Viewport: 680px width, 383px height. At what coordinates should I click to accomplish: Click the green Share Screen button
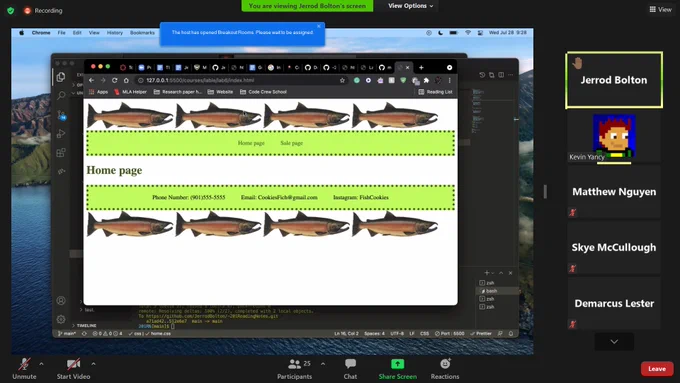[398, 368]
